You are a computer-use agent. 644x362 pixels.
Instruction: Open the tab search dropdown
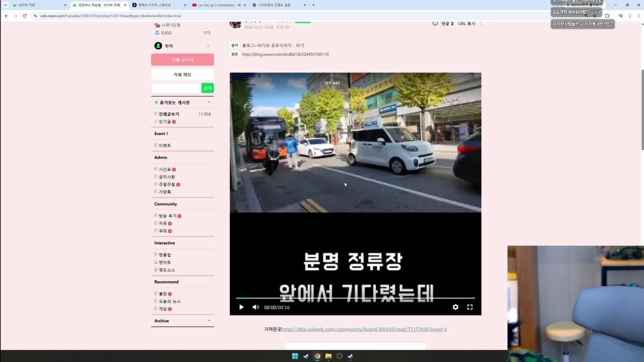coord(6,5)
